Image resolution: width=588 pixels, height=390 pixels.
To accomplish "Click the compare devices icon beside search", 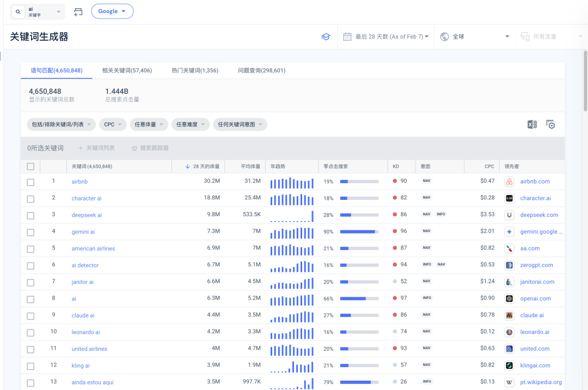I will point(78,11).
